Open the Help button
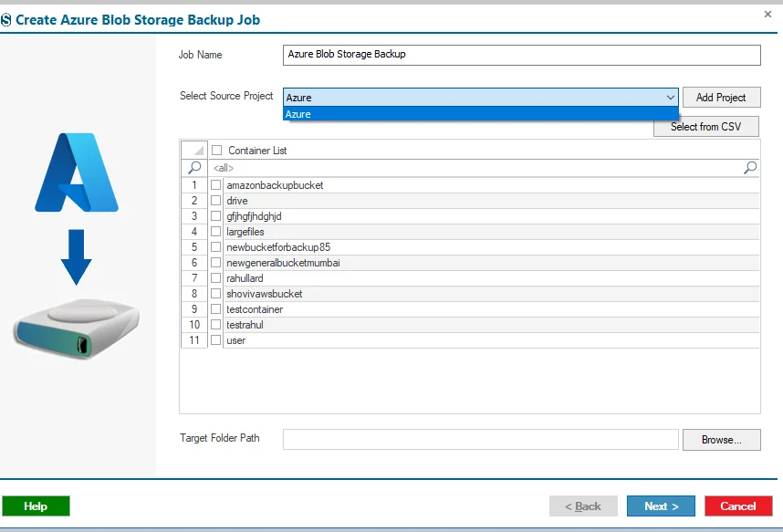This screenshot has width=783, height=532. (x=36, y=506)
